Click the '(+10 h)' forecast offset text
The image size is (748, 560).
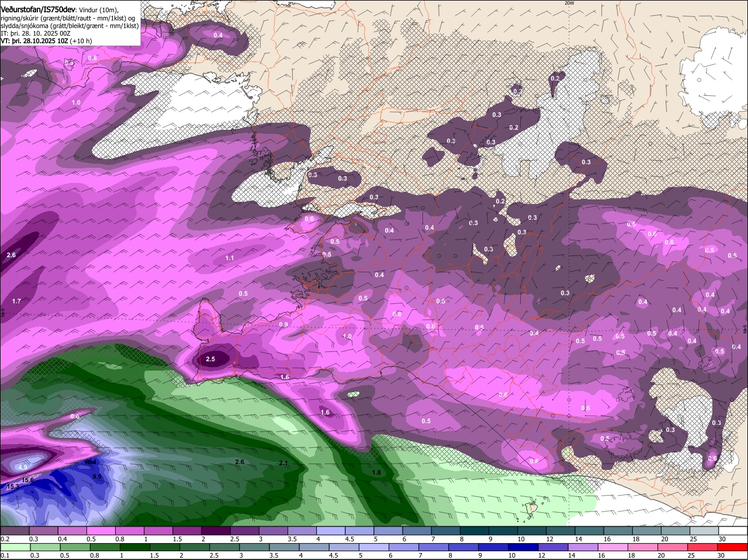82,41
